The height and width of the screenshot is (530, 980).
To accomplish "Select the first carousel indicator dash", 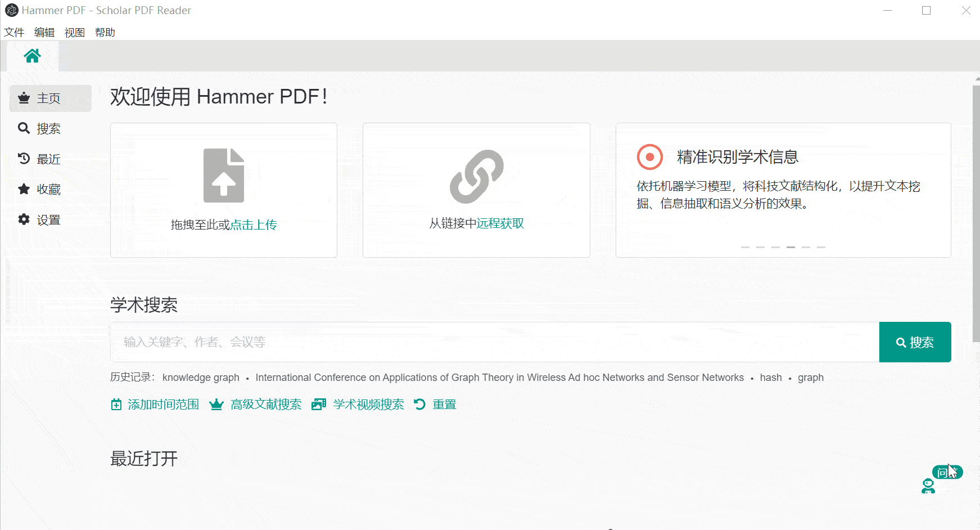I will tap(745, 247).
